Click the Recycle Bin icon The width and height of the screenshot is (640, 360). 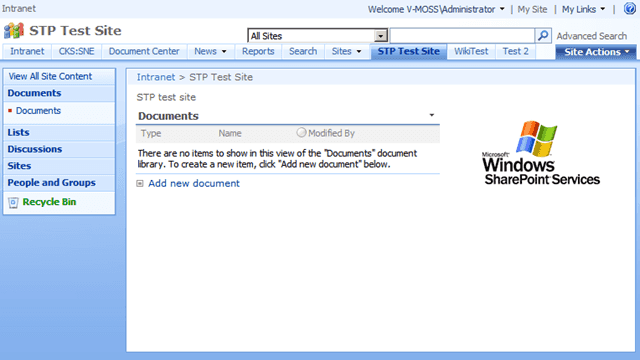[13, 202]
